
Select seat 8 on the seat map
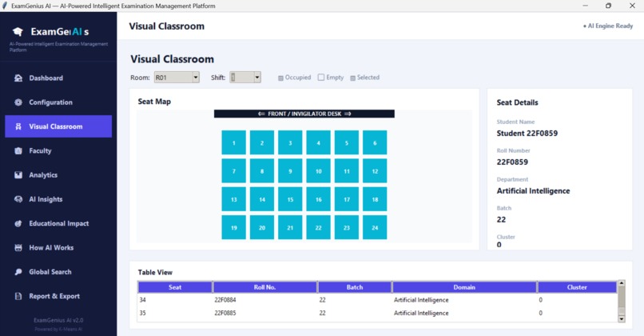262,170
